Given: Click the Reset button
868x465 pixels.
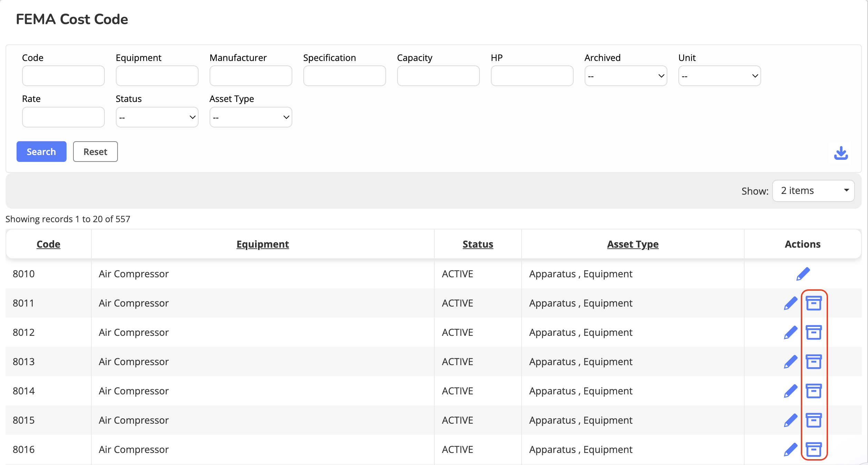Looking at the screenshot, I should [x=95, y=152].
